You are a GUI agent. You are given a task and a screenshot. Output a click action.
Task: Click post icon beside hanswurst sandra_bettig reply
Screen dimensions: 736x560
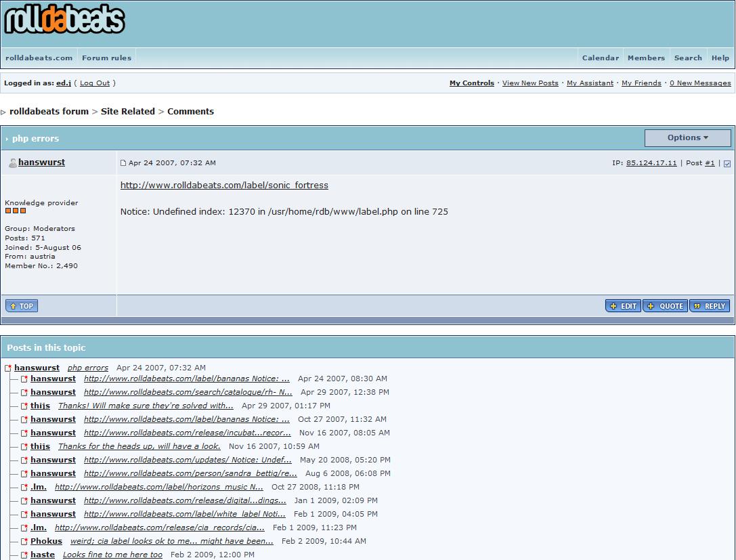tap(24, 473)
